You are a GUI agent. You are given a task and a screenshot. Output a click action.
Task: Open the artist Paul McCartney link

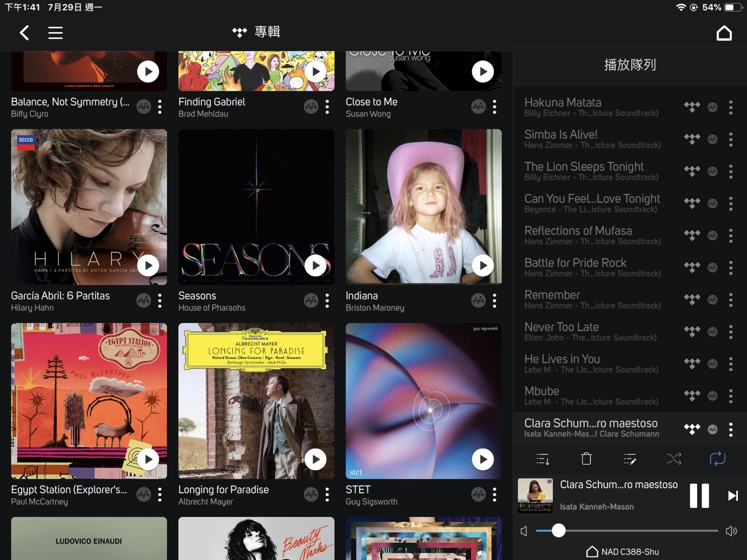39,502
